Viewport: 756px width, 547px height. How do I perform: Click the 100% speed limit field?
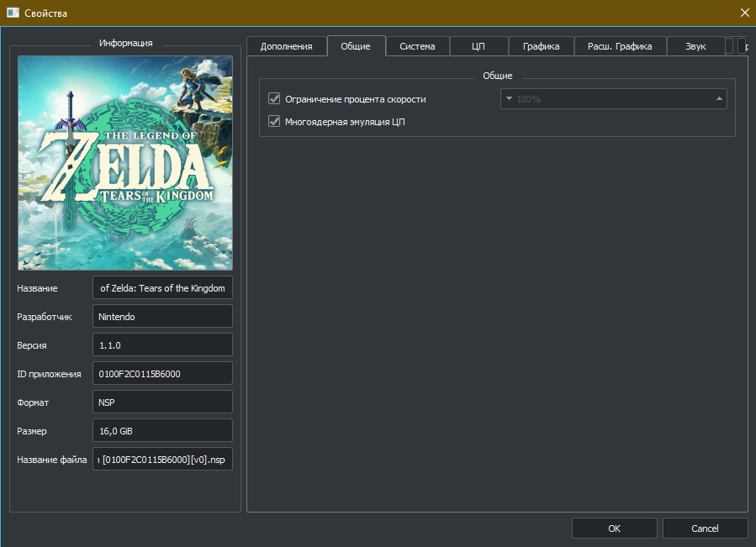click(613, 99)
